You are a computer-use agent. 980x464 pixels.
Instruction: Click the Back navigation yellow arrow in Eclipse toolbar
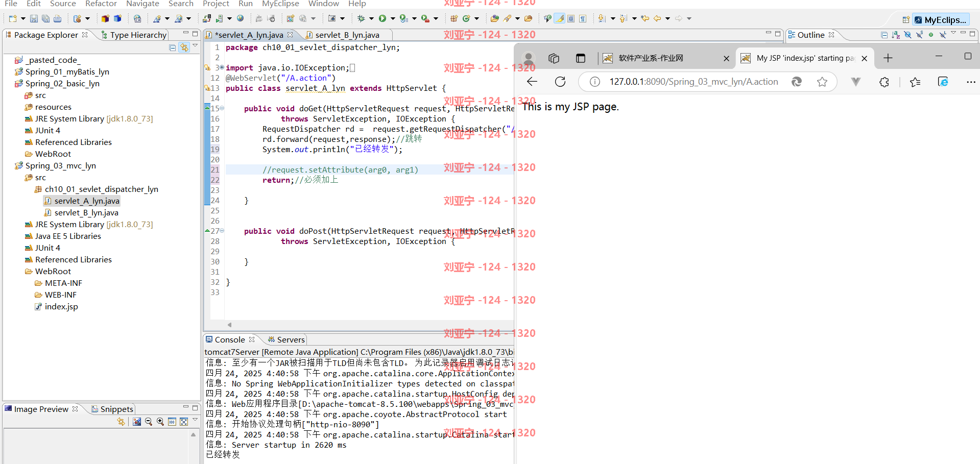657,19
